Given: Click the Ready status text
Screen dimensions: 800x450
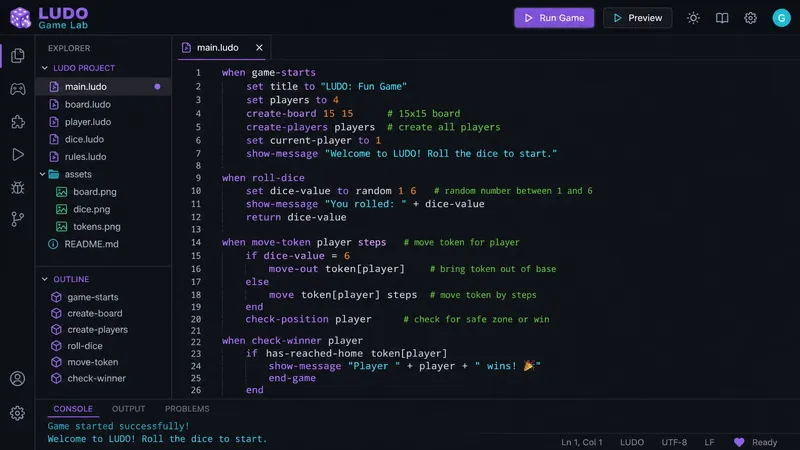Looking at the screenshot, I should coord(764,442).
